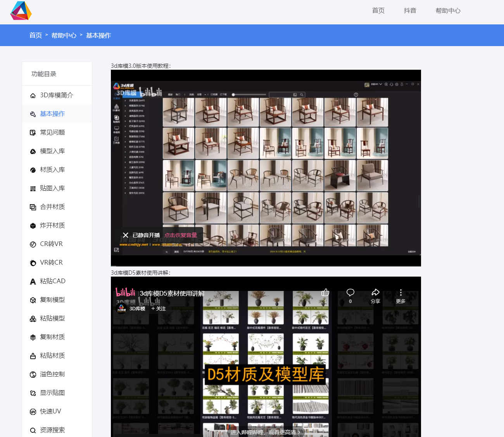Click the VR转CR sidebar icon
The width and height of the screenshot is (504, 437).
(x=33, y=263)
